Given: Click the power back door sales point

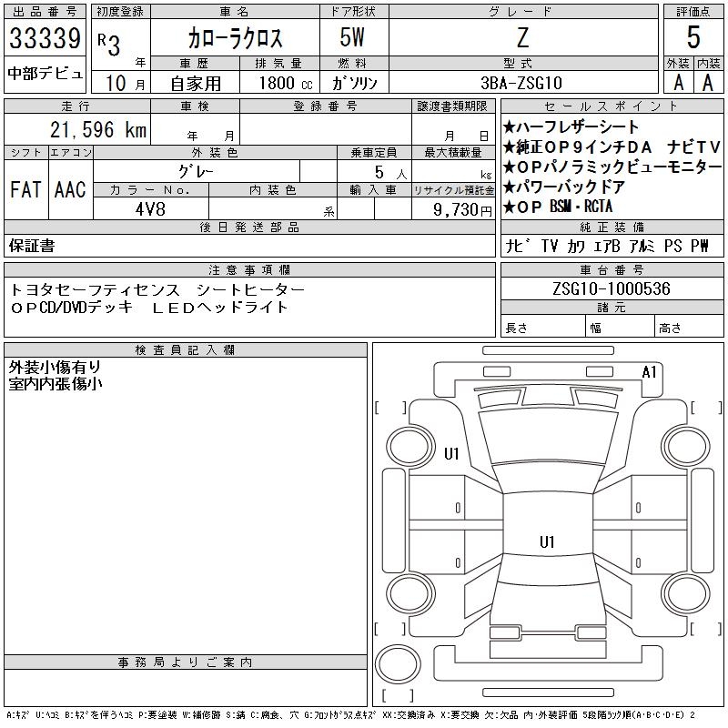Looking at the screenshot, I should [x=563, y=187].
